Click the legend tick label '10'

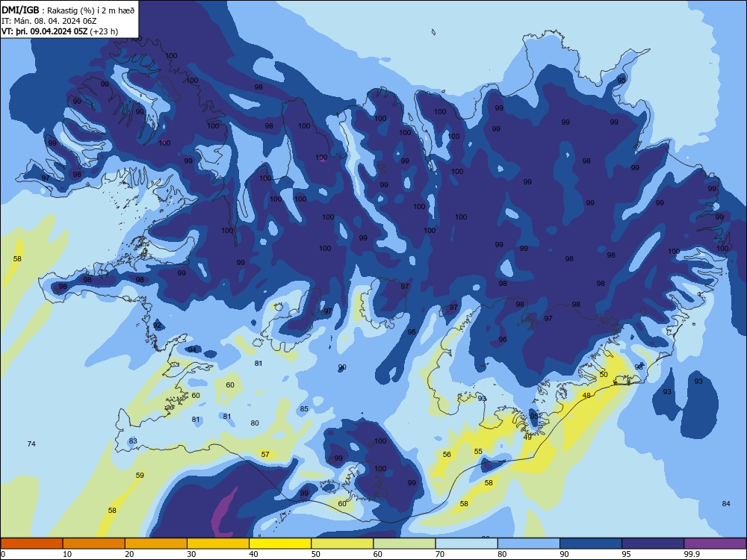pos(67,554)
